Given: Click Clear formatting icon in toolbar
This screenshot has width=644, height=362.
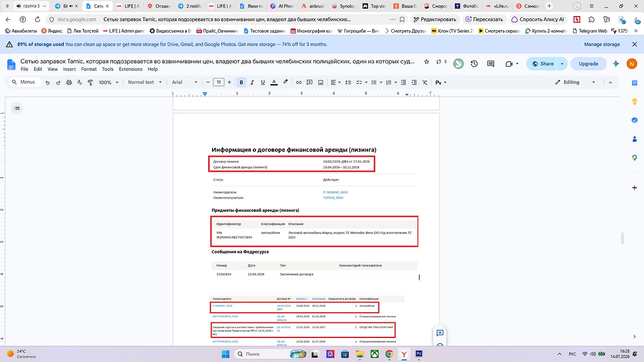Looking at the screenshot, I should coord(425,83).
